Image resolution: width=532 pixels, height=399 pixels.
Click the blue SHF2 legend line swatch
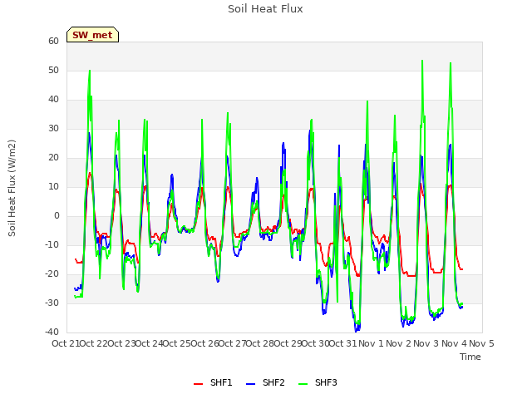tap(250, 384)
